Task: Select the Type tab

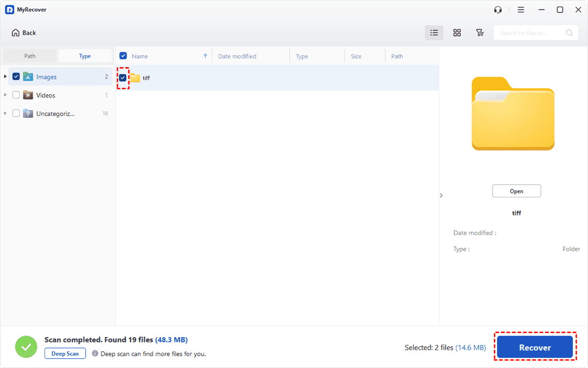Action: pos(85,56)
